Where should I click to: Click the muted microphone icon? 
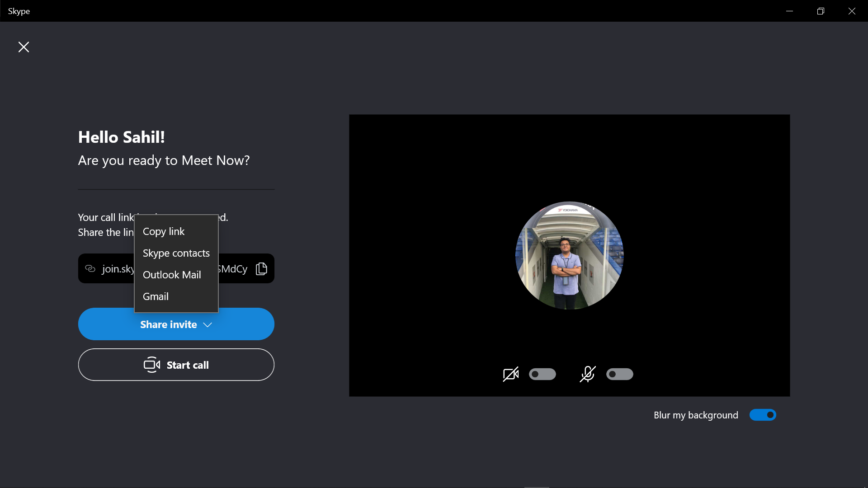pyautogui.click(x=588, y=374)
